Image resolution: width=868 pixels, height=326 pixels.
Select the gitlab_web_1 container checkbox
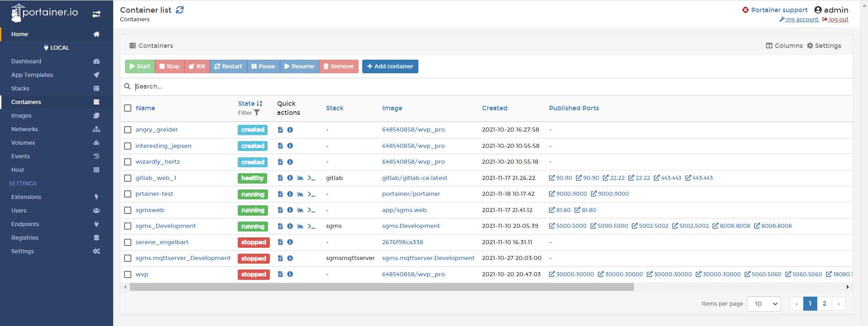128,178
